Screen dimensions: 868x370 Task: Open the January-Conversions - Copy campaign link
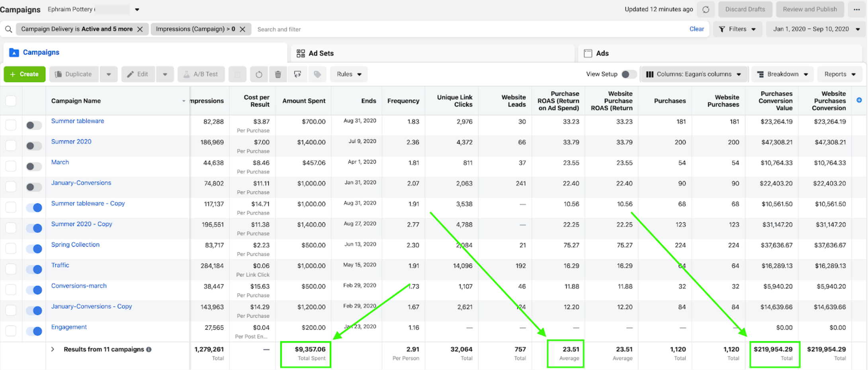tap(92, 306)
